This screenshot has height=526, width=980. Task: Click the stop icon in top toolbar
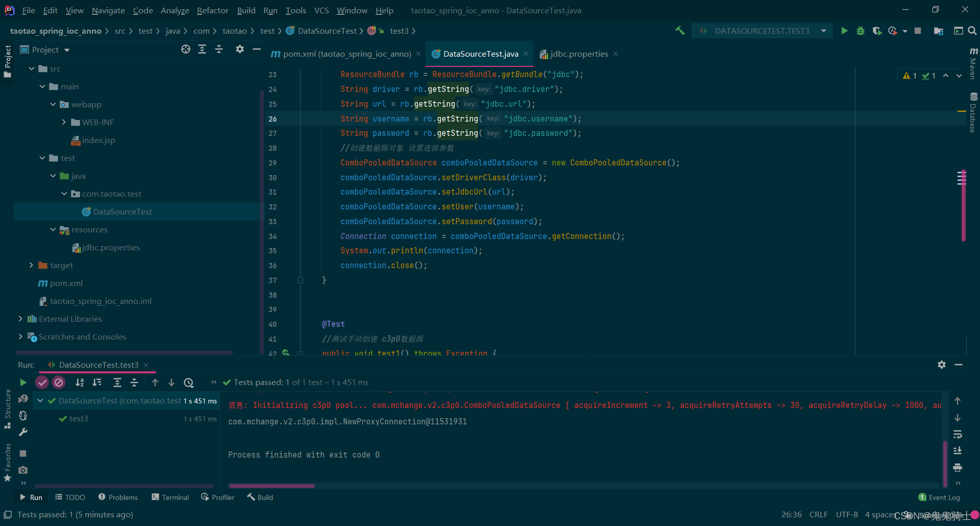pyautogui.click(x=918, y=31)
